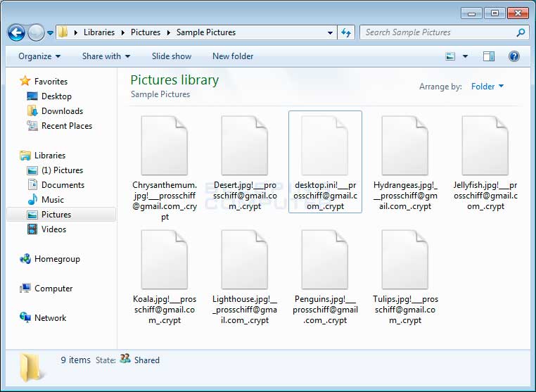Open address bar history dropdown
This screenshot has height=392, width=536.
(x=330, y=33)
